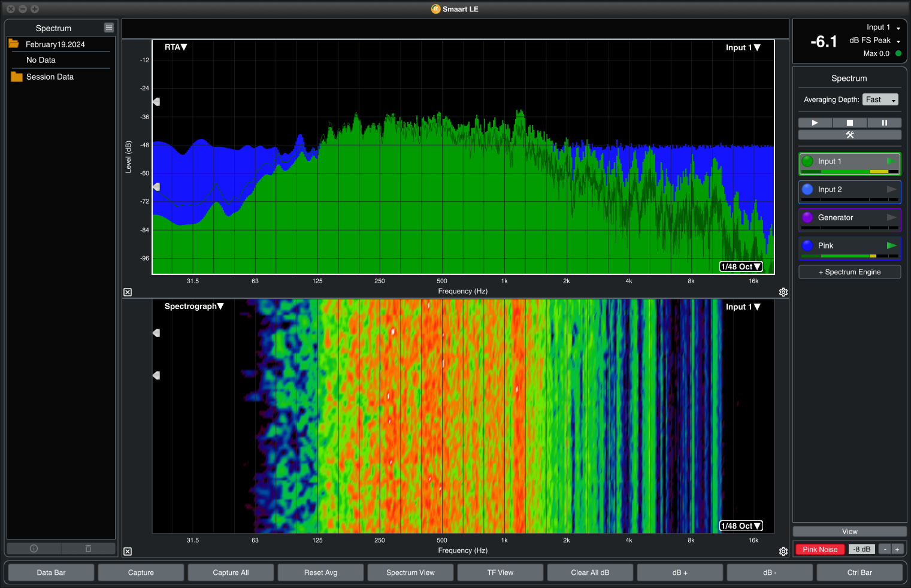Viewport: 911px width, 588px height.
Task: Open the Spectrum data bar hamburger menu
Action: pos(108,28)
